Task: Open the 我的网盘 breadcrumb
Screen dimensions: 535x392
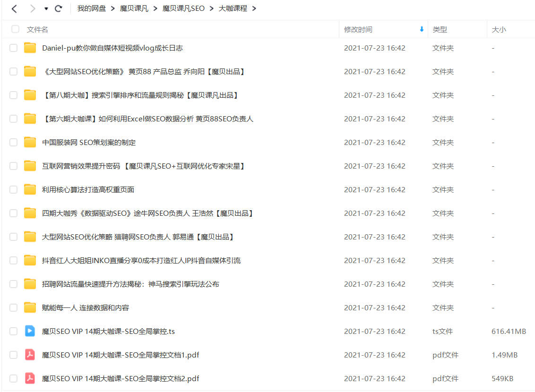Action: pyautogui.click(x=91, y=9)
